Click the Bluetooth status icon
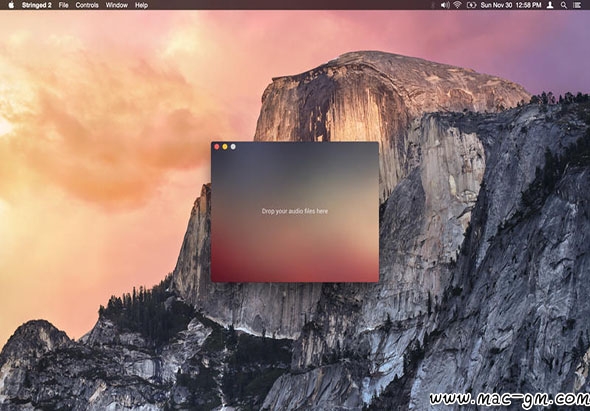 433,5
